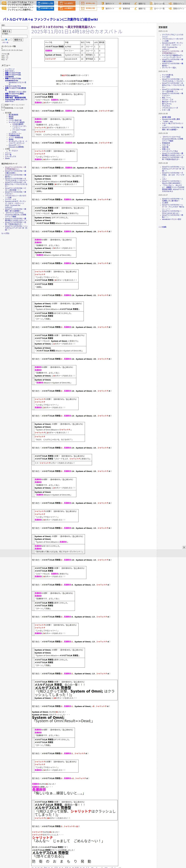Open ユキノ in 更新履歴
The image size is (186, 868).
coord(164,179)
